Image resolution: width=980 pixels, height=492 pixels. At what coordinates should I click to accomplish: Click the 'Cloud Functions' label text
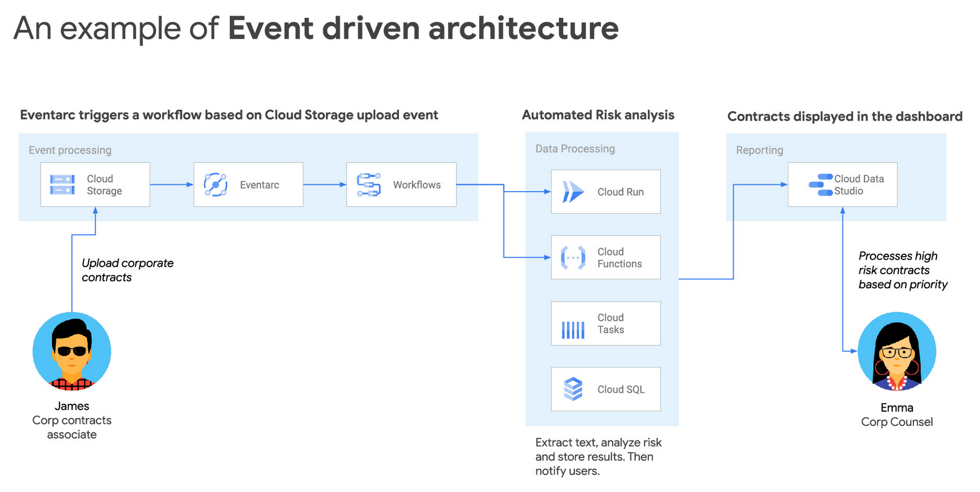[619, 258]
